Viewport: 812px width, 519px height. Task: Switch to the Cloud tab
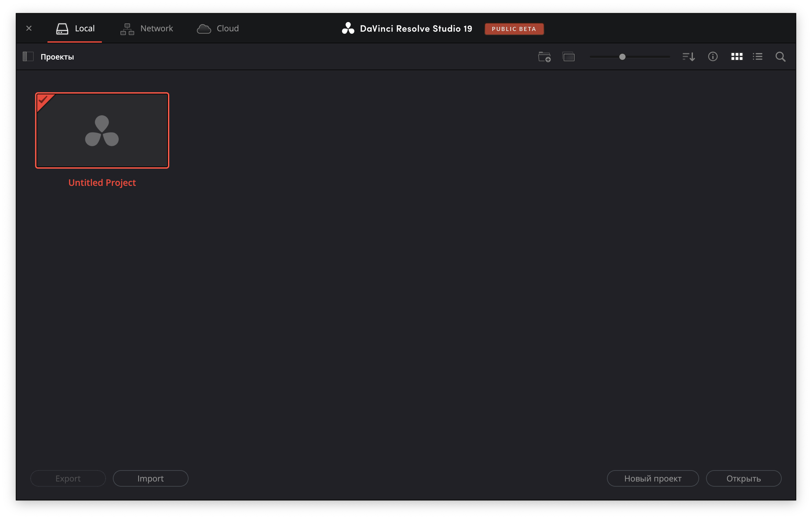pos(227,29)
